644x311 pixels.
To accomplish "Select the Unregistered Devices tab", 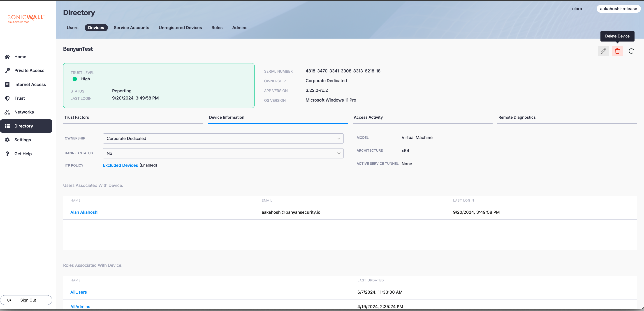I will (180, 28).
